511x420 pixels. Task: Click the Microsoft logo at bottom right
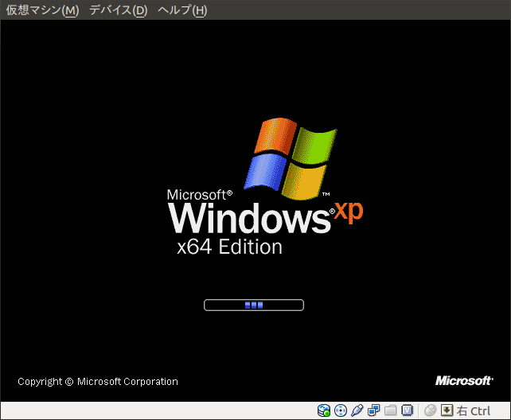click(x=464, y=380)
